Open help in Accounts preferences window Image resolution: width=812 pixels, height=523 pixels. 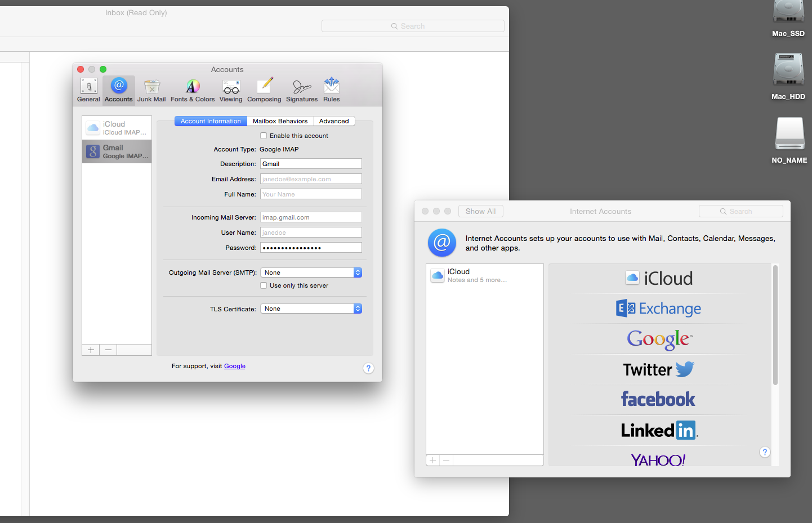[368, 368]
